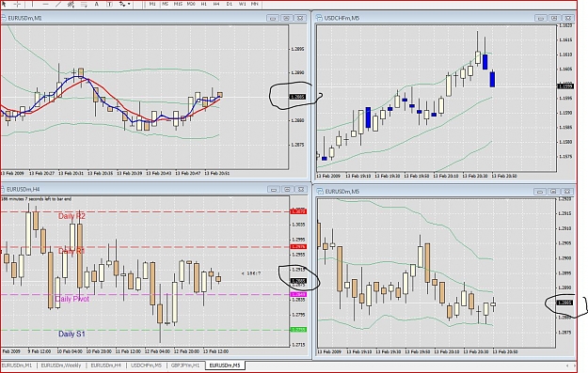
Task: Minimize the USDCHFm,M5 chart window
Action: pyautogui.click(x=541, y=18)
